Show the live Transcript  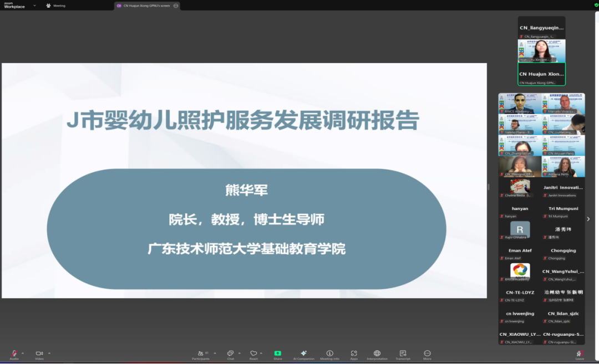click(x=403, y=355)
